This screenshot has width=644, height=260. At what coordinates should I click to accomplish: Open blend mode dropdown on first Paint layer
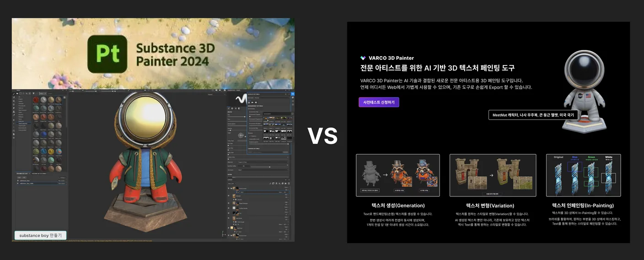pos(280,192)
